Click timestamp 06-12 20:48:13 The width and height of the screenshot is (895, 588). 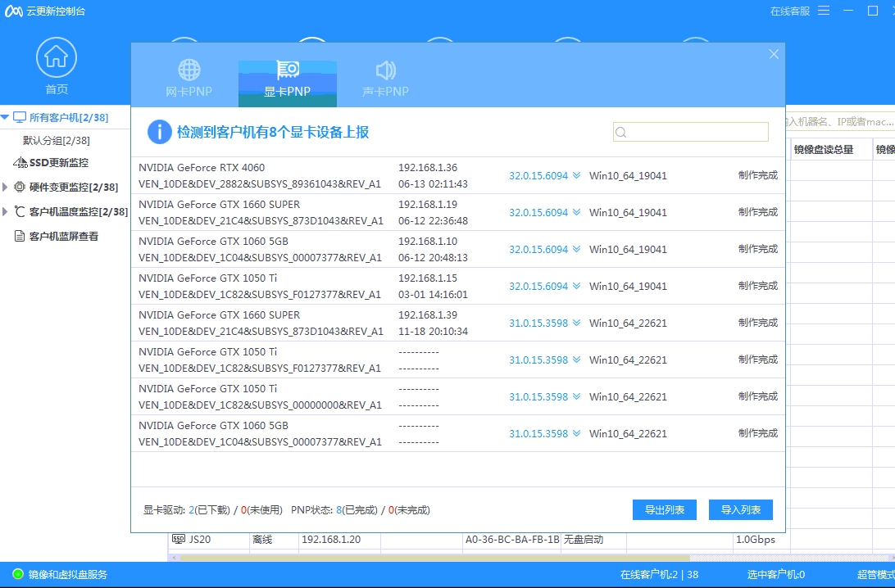(433, 258)
